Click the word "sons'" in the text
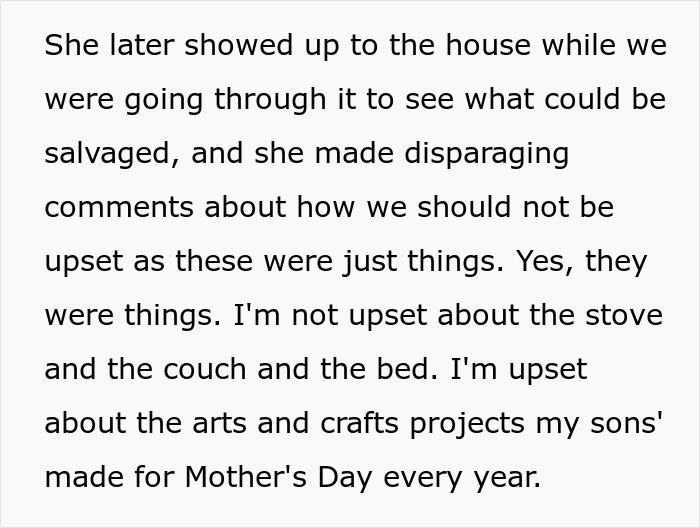The height and width of the screenshot is (528, 700). (x=627, y=424)
